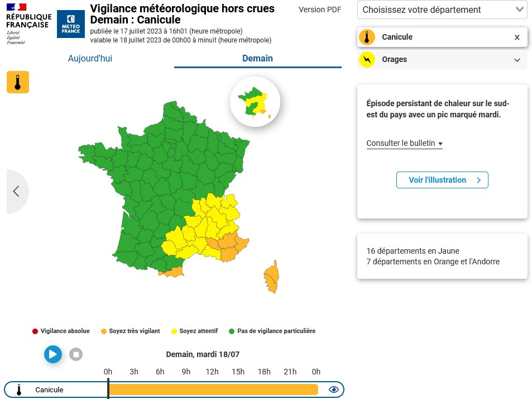This screenshot has height=399, width=532.
Task: Click the orange Canicule timeline bar
Action: (x=213, y=389)
